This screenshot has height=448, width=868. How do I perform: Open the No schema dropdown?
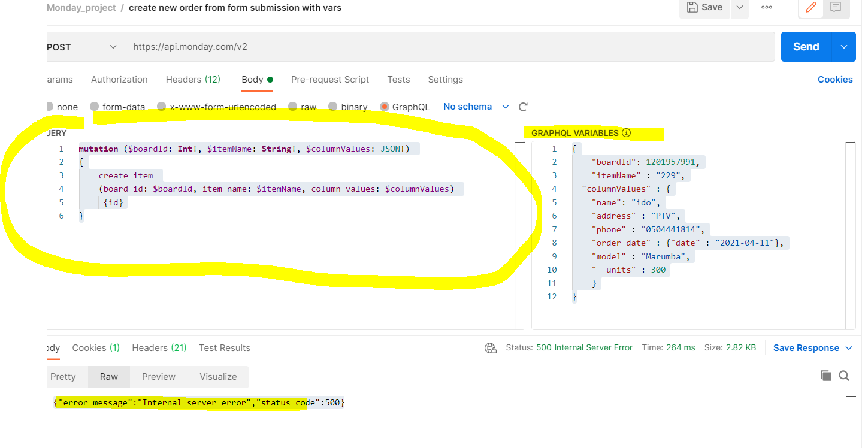point(476,107)
